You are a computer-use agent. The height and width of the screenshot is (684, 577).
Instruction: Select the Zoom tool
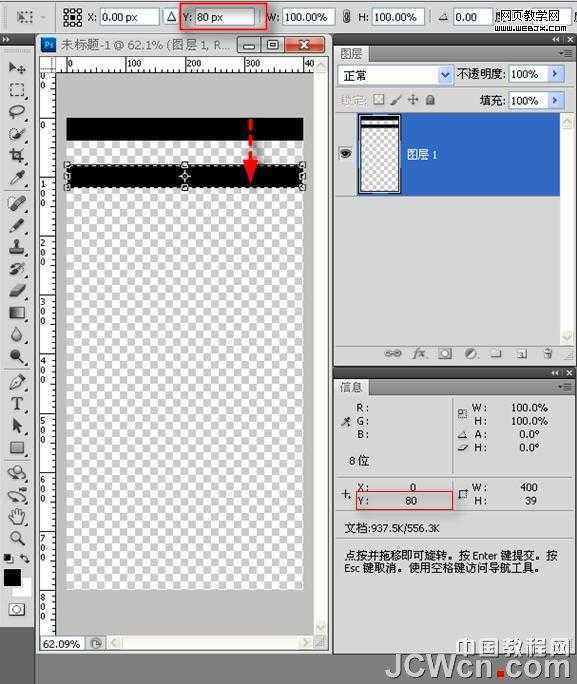click(17, 539)
